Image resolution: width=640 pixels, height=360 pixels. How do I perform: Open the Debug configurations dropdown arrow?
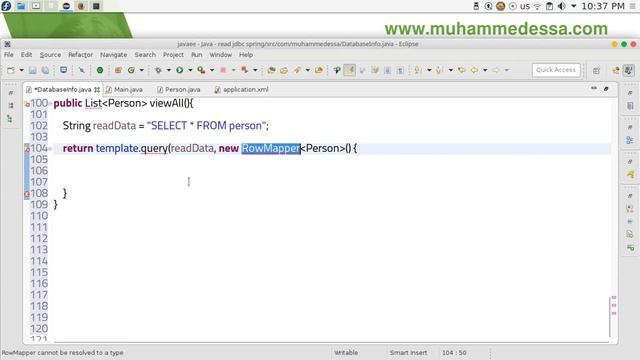point(168,70)
